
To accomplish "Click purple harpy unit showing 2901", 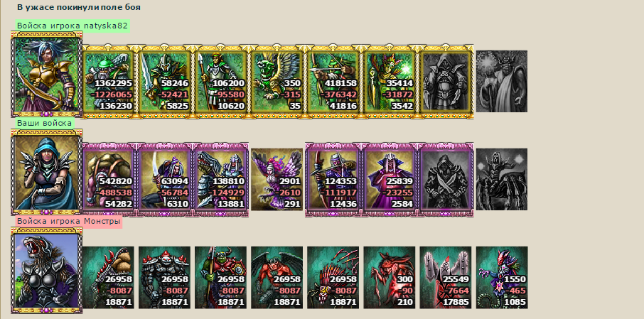I will point(277,180).
